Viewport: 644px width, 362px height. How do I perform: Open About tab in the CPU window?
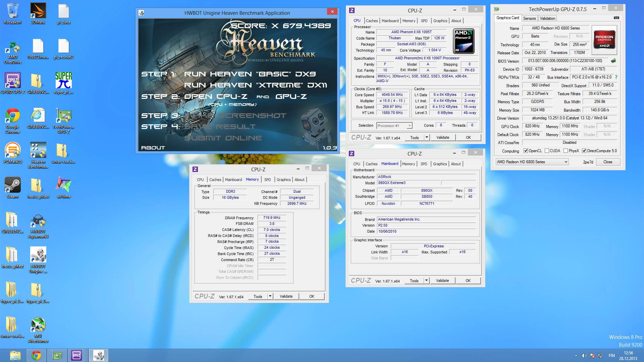coord(456,21)
